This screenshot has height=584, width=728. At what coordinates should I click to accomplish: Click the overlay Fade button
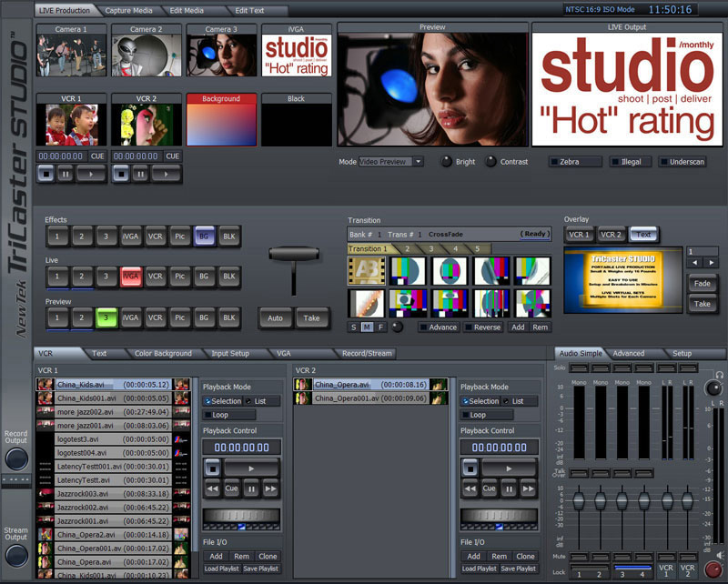[702, 283]
